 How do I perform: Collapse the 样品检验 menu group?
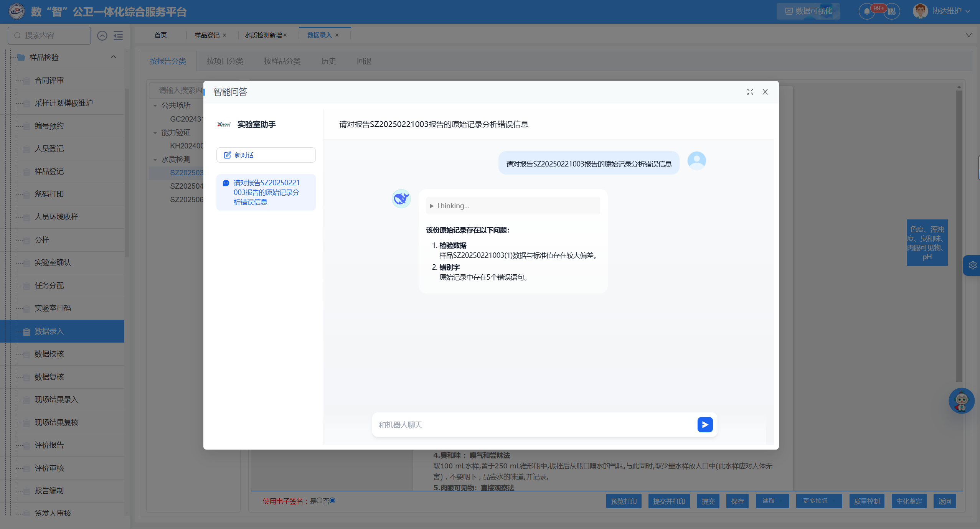point(114,57)
